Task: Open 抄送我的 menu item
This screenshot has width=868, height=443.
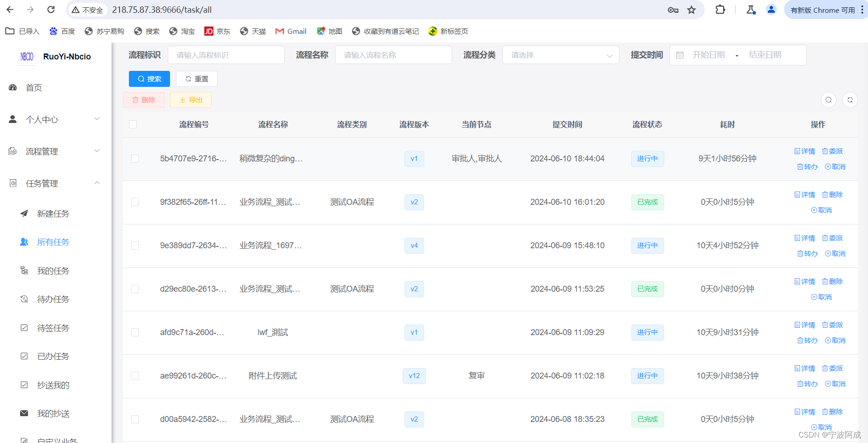Action: point(55,385)
